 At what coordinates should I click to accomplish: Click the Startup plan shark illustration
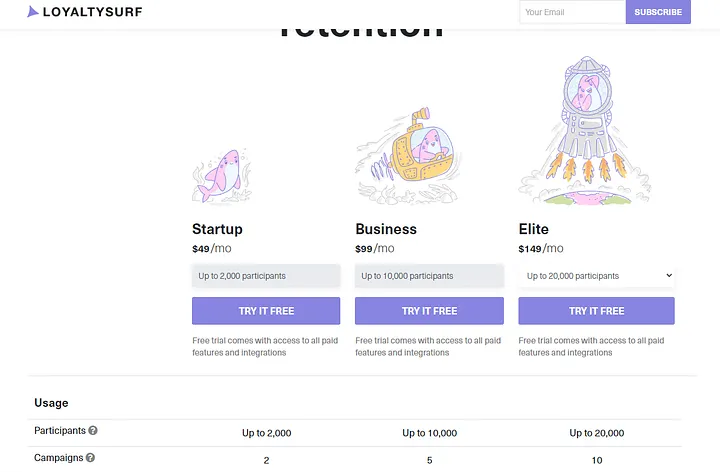tap(222, 176)
